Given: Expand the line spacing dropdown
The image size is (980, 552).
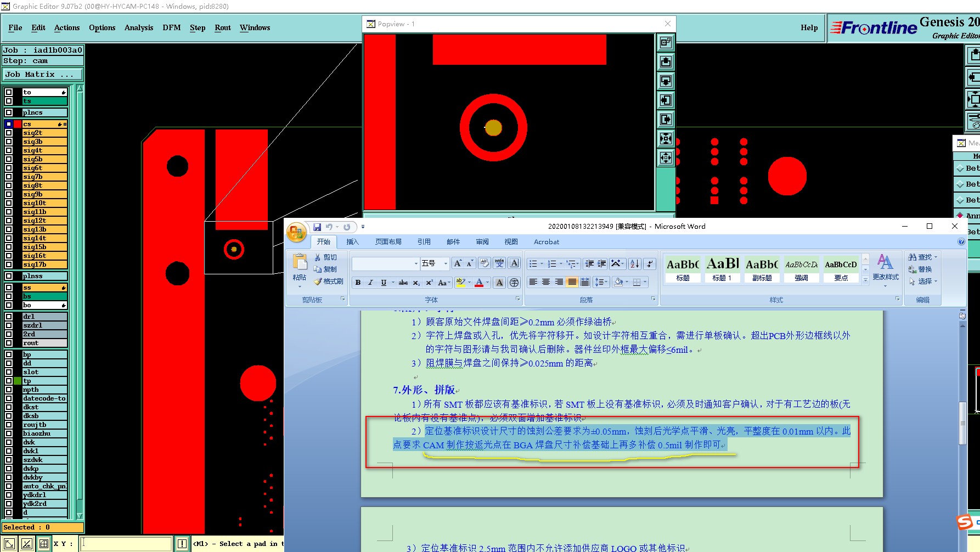Looking at the screenshot, I should click(607, 282).
